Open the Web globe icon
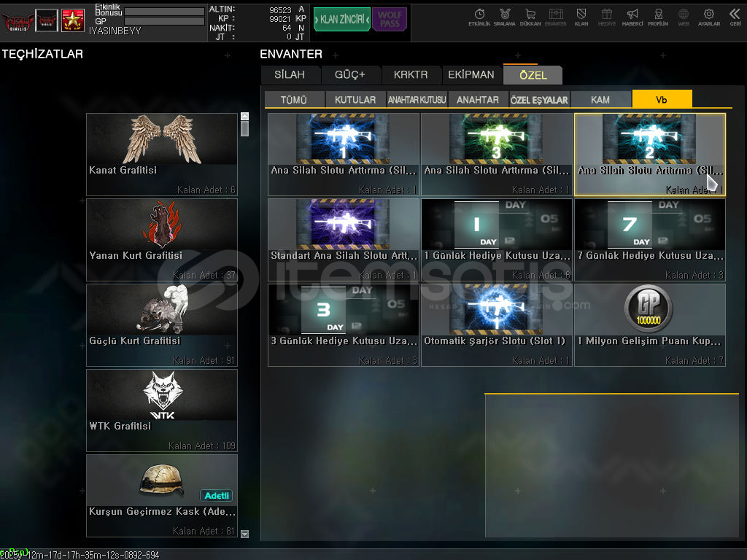This screenshot has width=747, height=560. [683, 17]
